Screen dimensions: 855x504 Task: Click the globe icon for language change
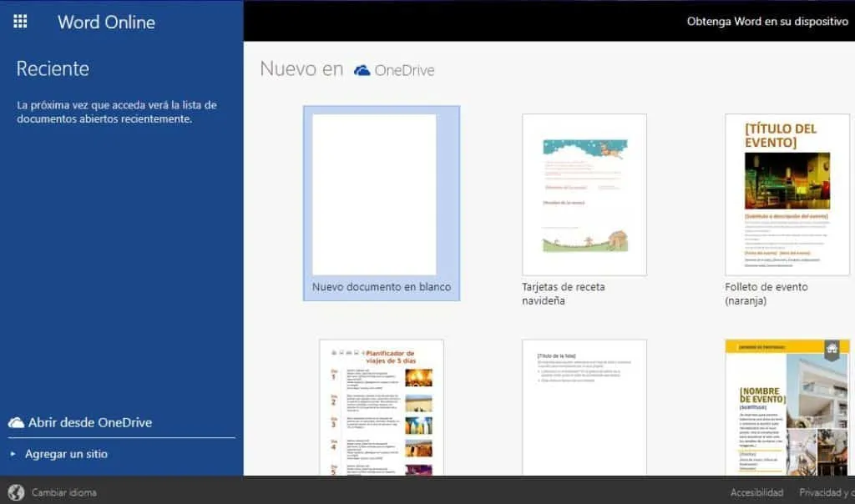(x=16, y=492)
